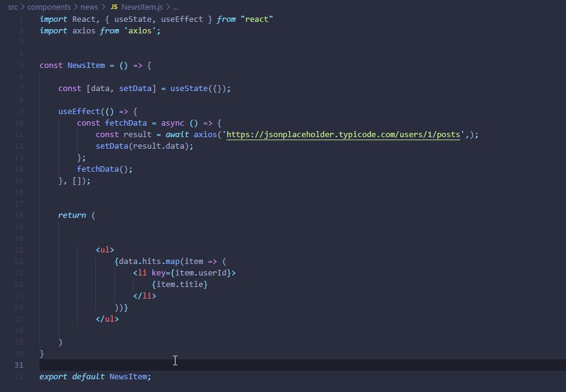This screenshot has width=566, height=392.
Task: Click 'fetchData' in the async function definition
Action: coord(126,123)
